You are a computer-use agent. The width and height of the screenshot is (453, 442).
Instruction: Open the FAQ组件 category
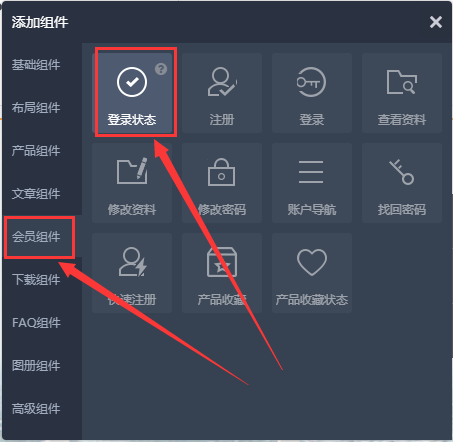click(36, 323)
